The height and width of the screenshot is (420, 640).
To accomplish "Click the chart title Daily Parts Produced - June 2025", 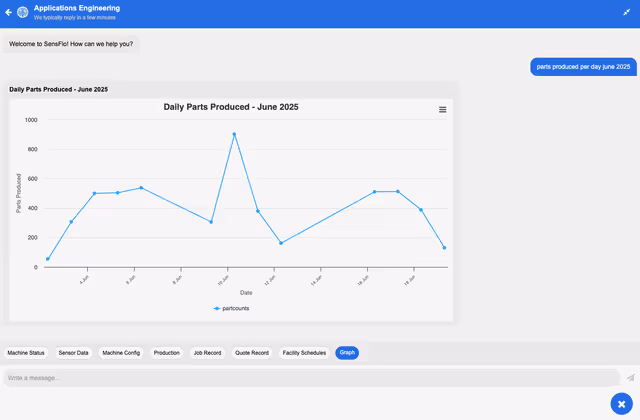I will (x=231, y=107).
